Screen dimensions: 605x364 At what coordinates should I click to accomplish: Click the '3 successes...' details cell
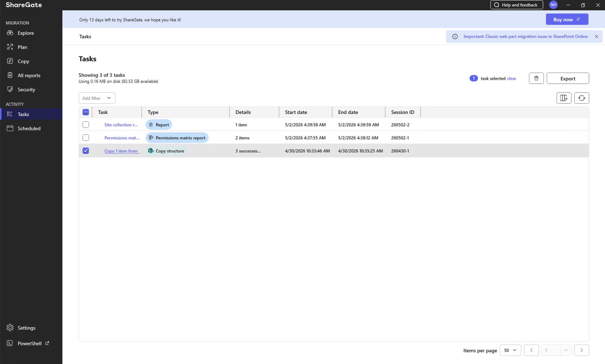point(248,151)
